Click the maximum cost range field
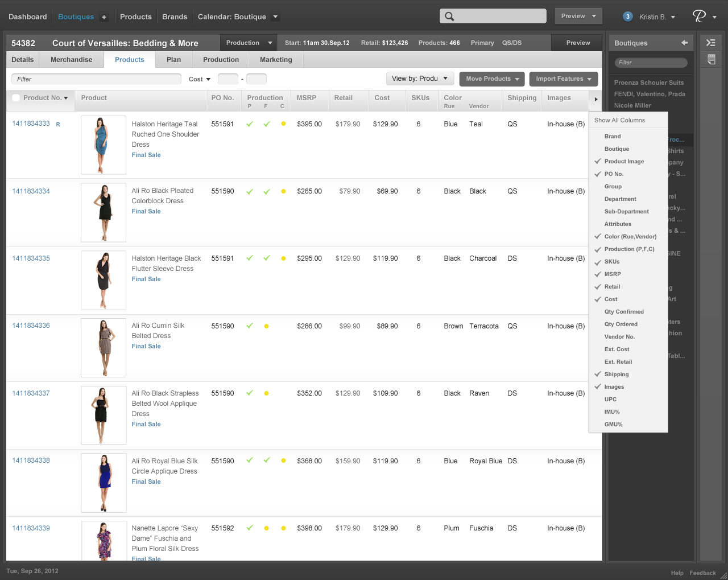 [256, 79]
